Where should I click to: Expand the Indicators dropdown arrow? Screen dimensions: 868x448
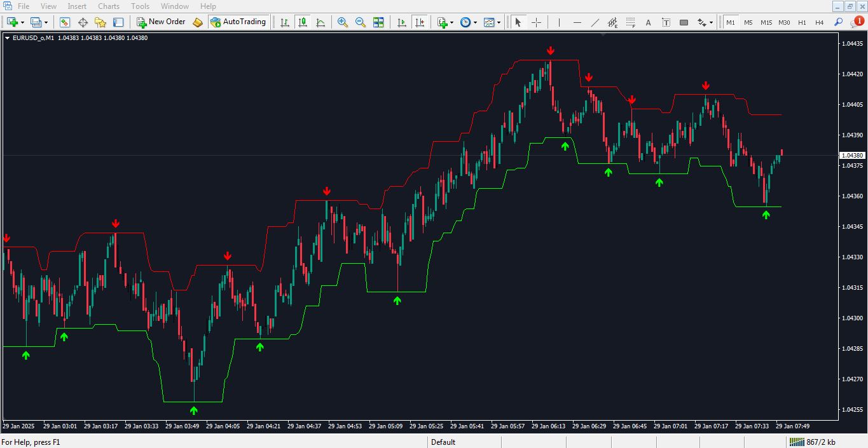pyautogui.click(x=451, y=22)
